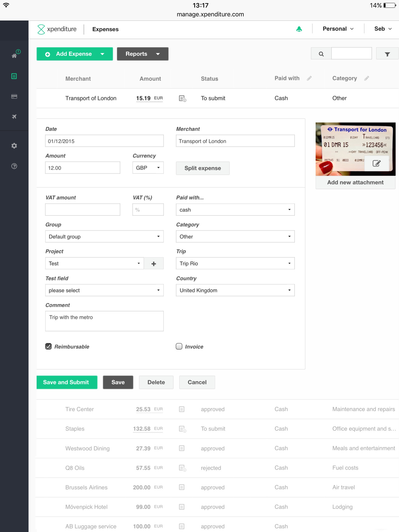Click the Add new attachment button
Image resolution: width=399 pixels, height=532 pixels.
[355, 182]
